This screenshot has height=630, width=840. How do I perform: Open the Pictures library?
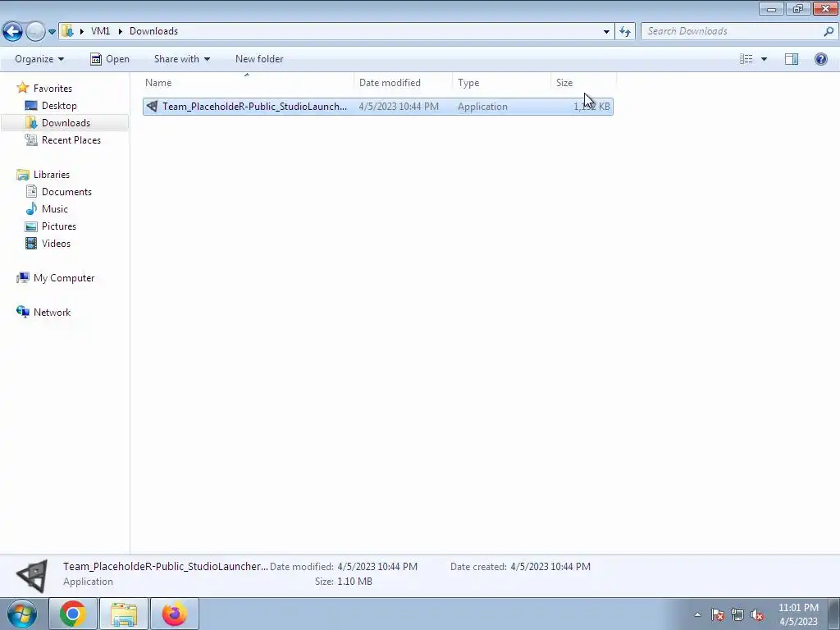pos(59,226)
